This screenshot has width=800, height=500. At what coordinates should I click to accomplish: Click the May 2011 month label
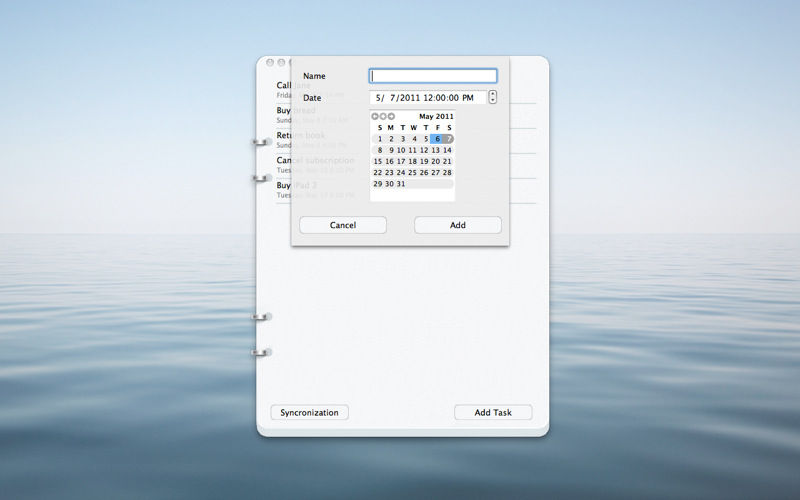tap(436, 116)
